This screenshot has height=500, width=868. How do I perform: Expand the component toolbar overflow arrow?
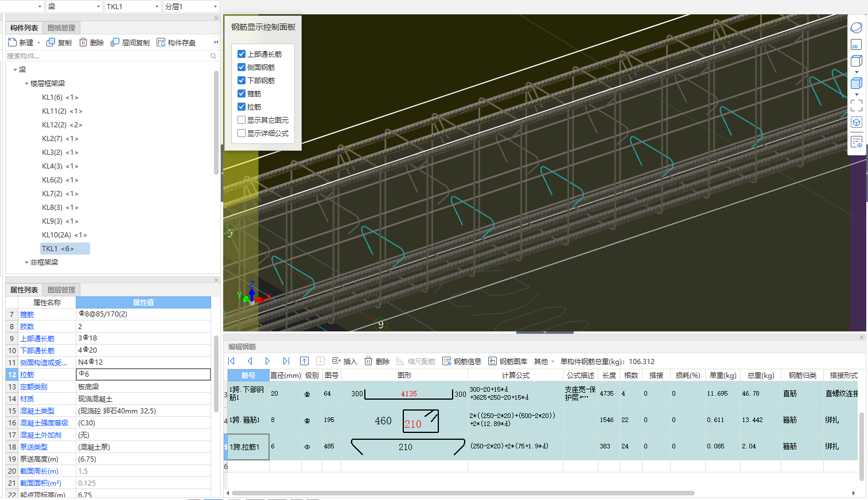pos(216,42)
